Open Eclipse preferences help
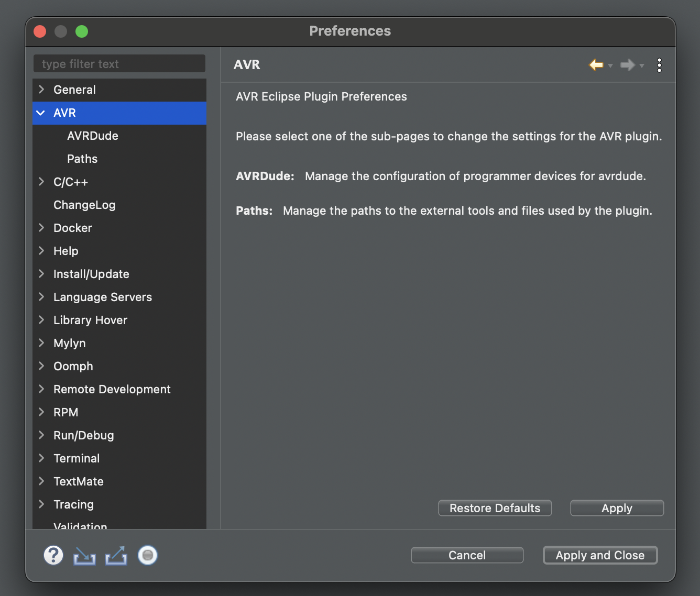The image size is (700, 596). [x=53, y=555]
